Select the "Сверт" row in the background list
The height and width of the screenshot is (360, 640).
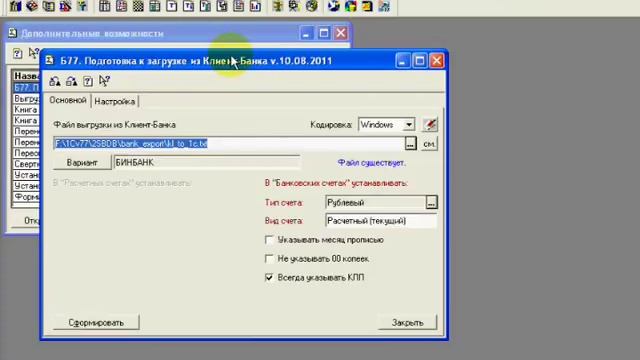pyautogui.click(x=26, y=164)
